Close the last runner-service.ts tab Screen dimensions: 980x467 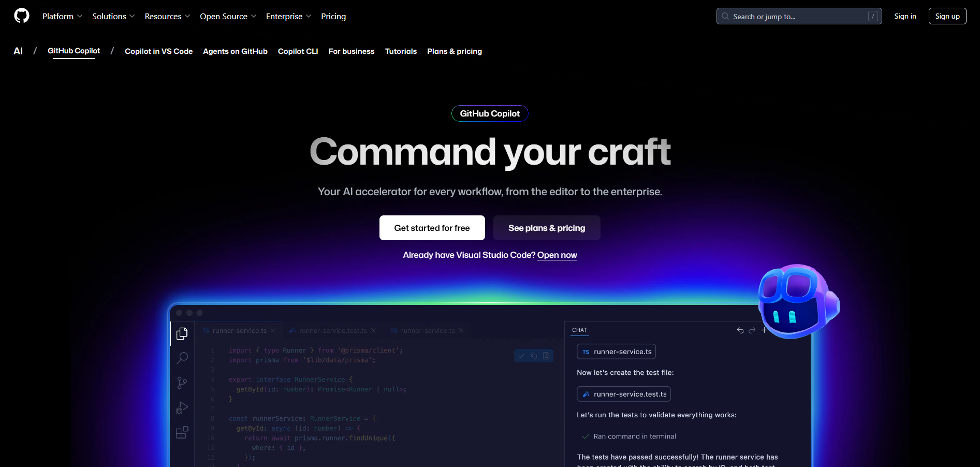(x=461, y=330)
